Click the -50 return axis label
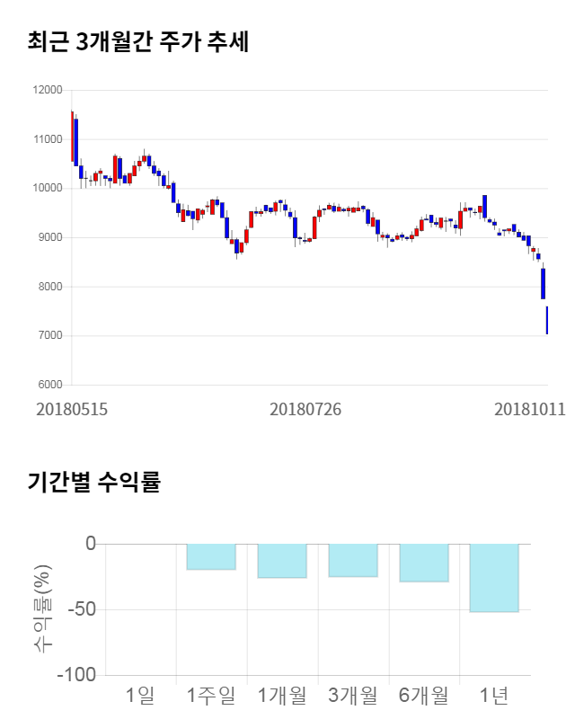 (79, 609)
